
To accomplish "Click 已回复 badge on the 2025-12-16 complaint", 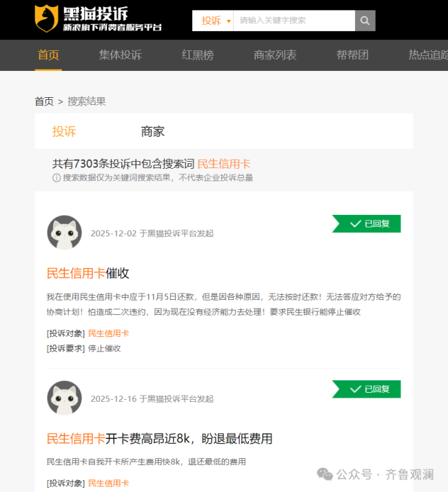I will (x=367, y=389).
